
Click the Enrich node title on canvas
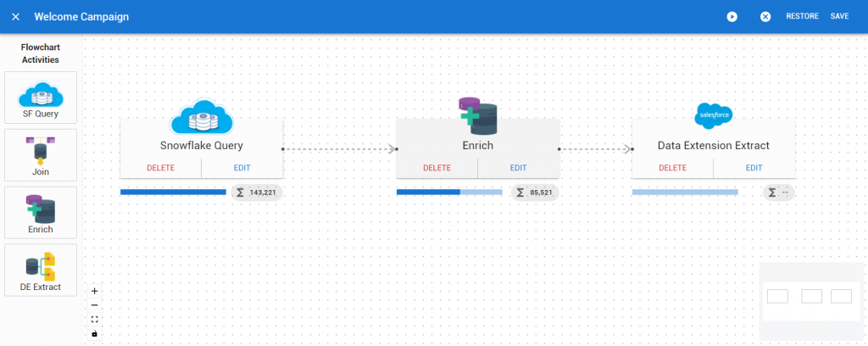point(478,146)
